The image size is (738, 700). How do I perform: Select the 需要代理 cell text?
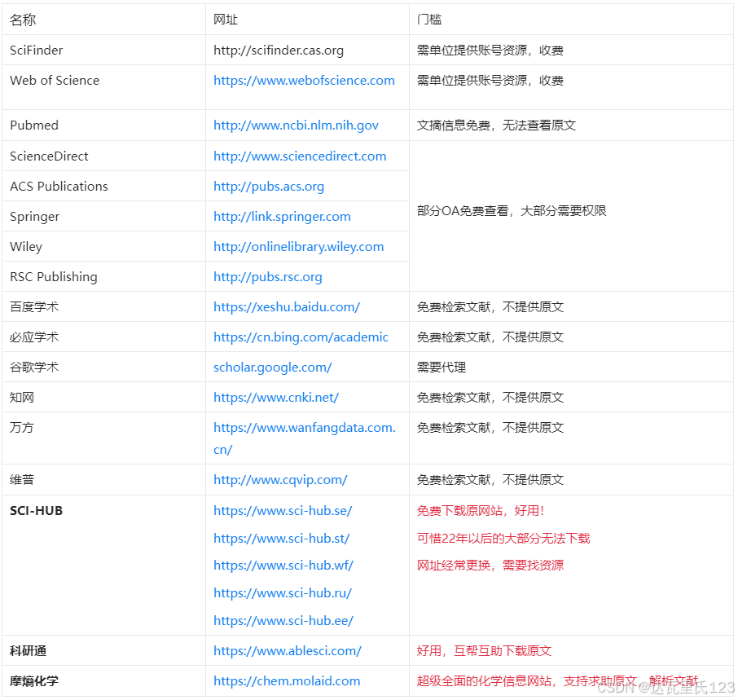coord(441,368)
